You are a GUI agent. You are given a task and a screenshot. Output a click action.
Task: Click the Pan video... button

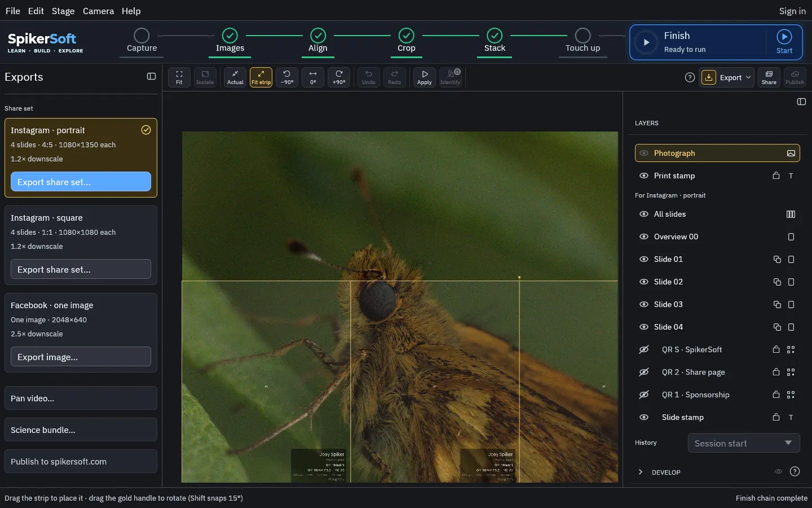[81, 398]
